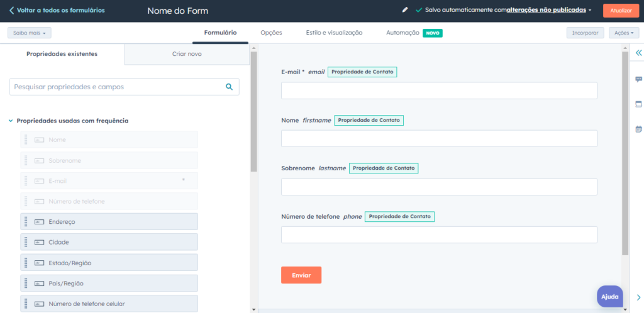Screen dimensions: 644x313
Task: Collapse the right sidebar double chevron
Action: tap(638, 53)
